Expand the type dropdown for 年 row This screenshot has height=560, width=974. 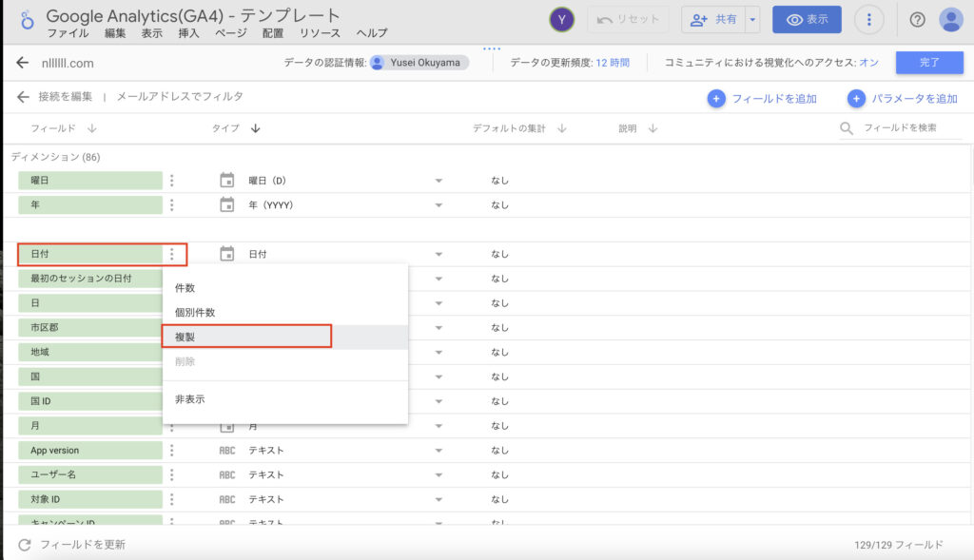438,204
